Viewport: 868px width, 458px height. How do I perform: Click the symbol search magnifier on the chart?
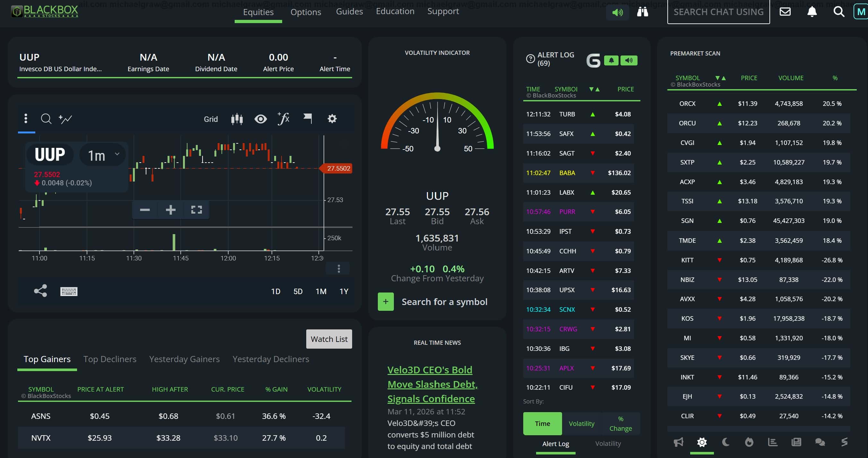[46, 119]
